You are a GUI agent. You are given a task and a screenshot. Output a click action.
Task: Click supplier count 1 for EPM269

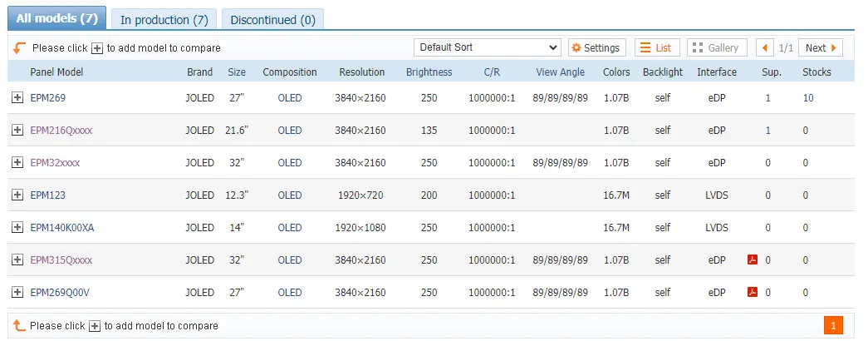point(767,98)
